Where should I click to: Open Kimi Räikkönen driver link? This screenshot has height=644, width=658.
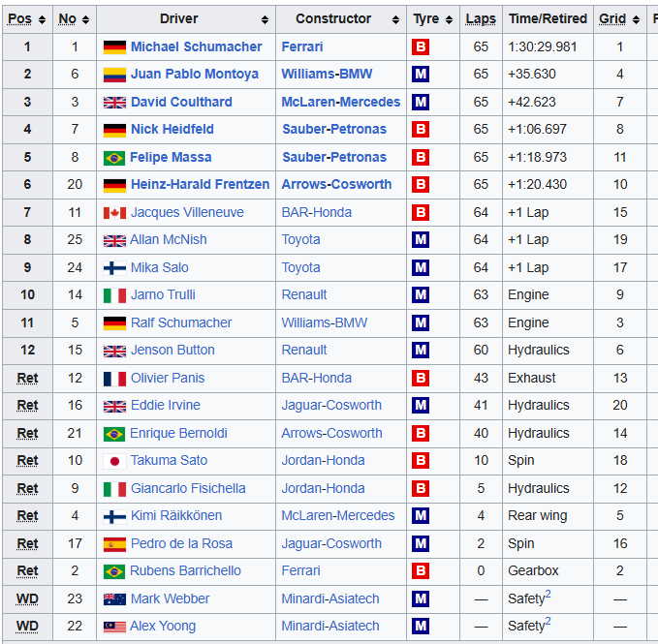(x=176, y=516)
